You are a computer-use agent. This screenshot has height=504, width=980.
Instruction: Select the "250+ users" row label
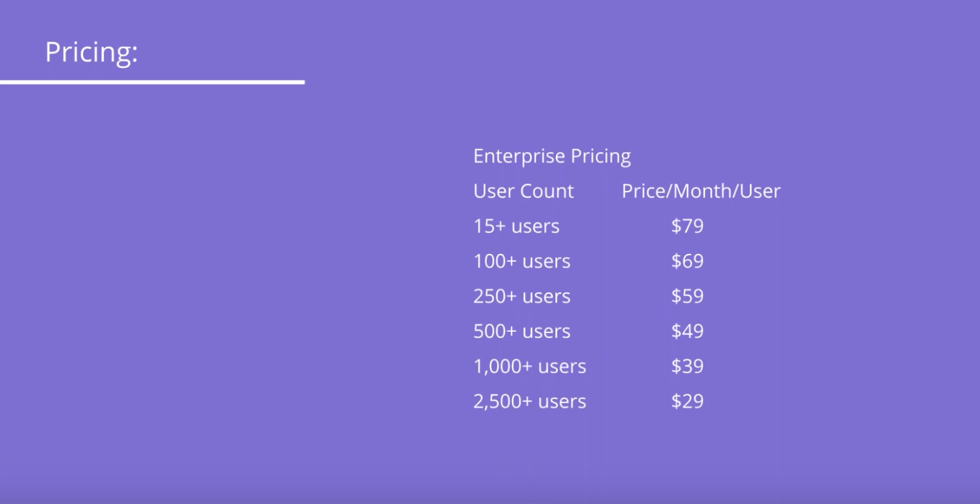pyautogui.click(x=521, y=297)
